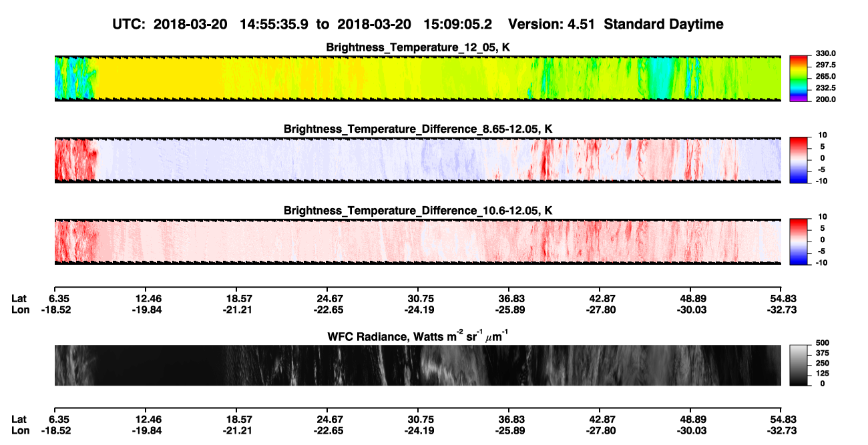Select the Brightness_Temperature_12_05 image strip
Screen dimensions: 868x445
click(x=417, y=79)
